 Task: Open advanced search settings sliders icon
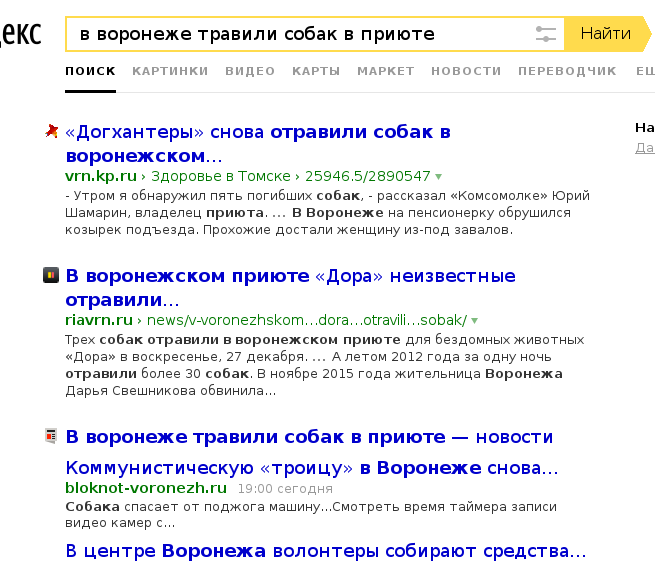click(x=545, y=34)
